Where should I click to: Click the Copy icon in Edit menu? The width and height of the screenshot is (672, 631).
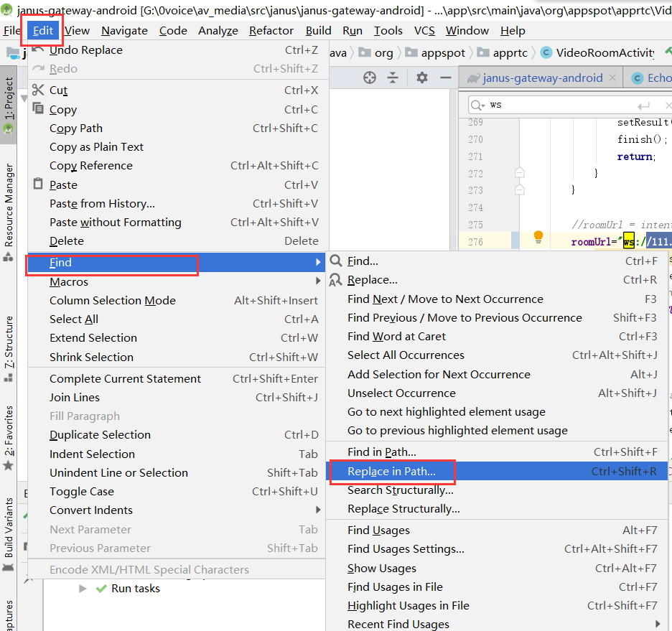38,108
